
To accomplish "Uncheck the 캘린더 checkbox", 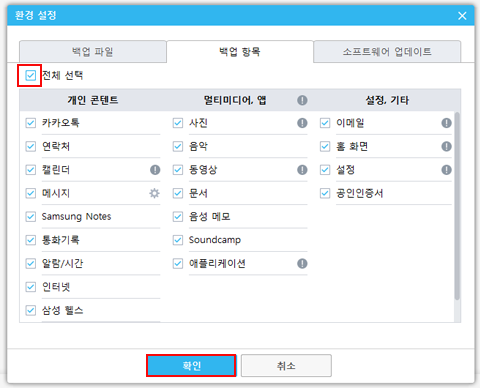I will point(31,170).
